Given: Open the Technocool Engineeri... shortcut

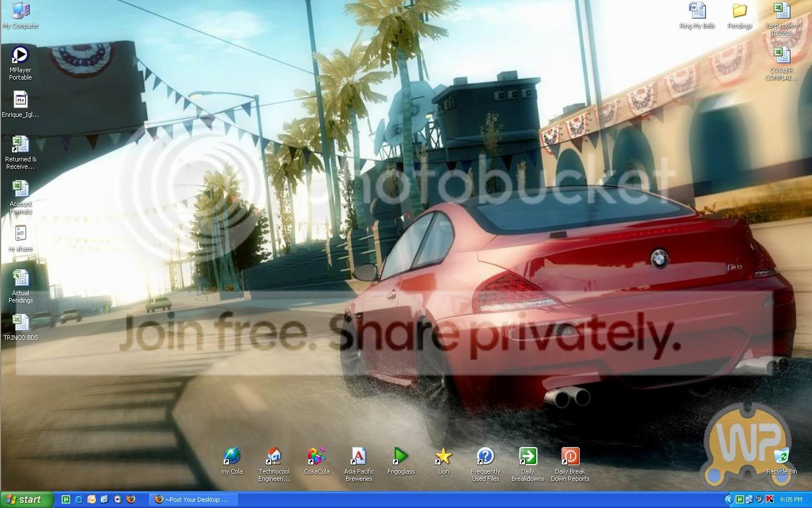Looking at the screenshot, I should 274,465.
